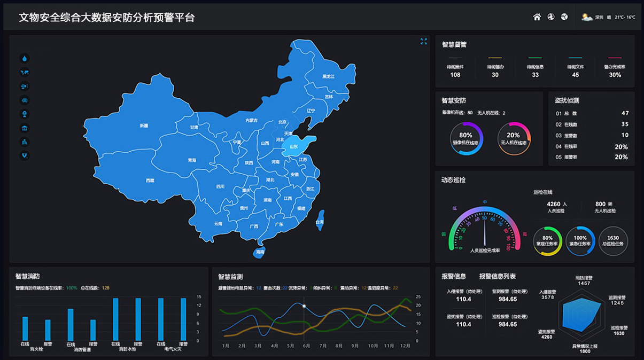Viewport: 644px width, 360px height.
Task: Click the 待阅案件 108 stat link
Action: [454, 71]
